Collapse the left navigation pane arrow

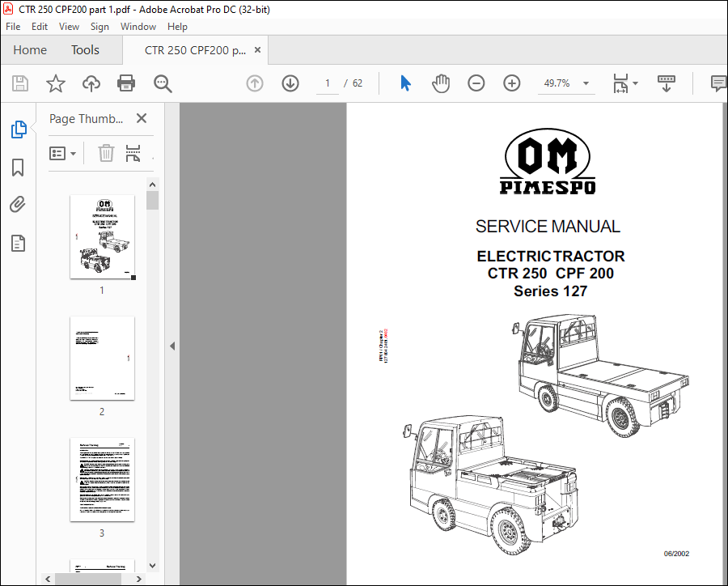point(173,346)
